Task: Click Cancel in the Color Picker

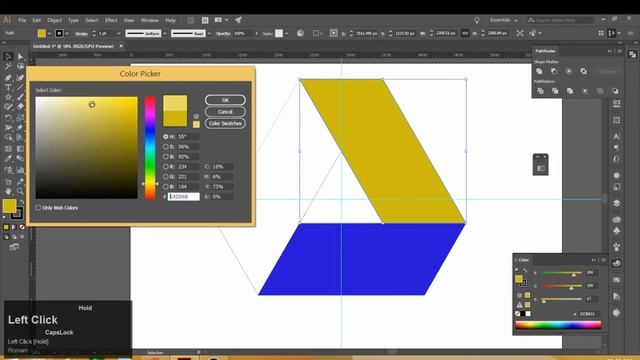Action: [225, 111]
